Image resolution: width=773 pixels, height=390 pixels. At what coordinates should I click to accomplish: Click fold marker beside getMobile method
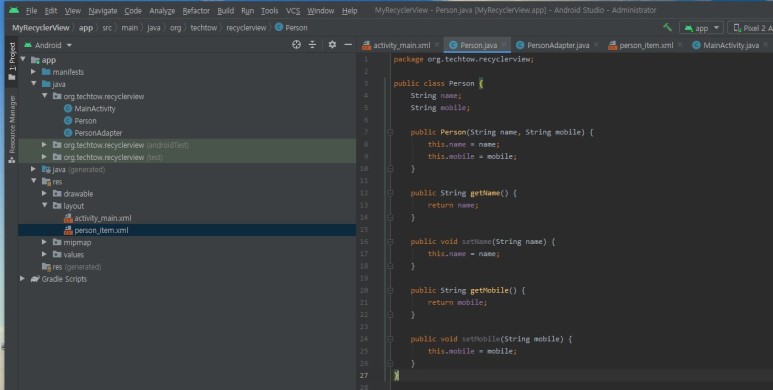pyautogui.click(x=390, y=290)
